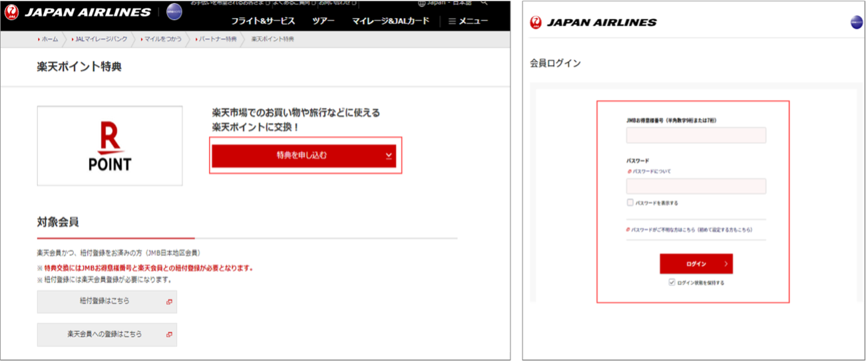
Task: Go to JALマイレージバンク breadcrumb
Action: (x=102, y=39)
